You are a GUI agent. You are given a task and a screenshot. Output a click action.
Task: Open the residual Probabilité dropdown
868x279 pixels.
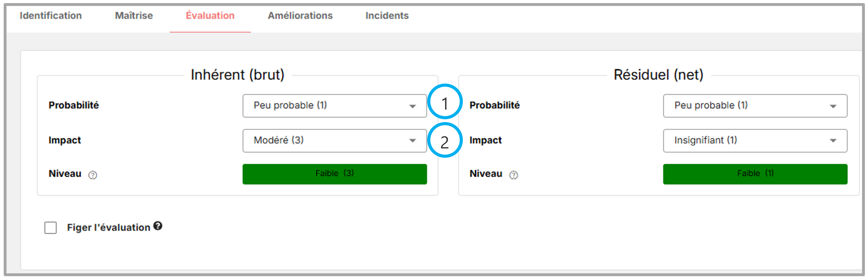[755, 106]
